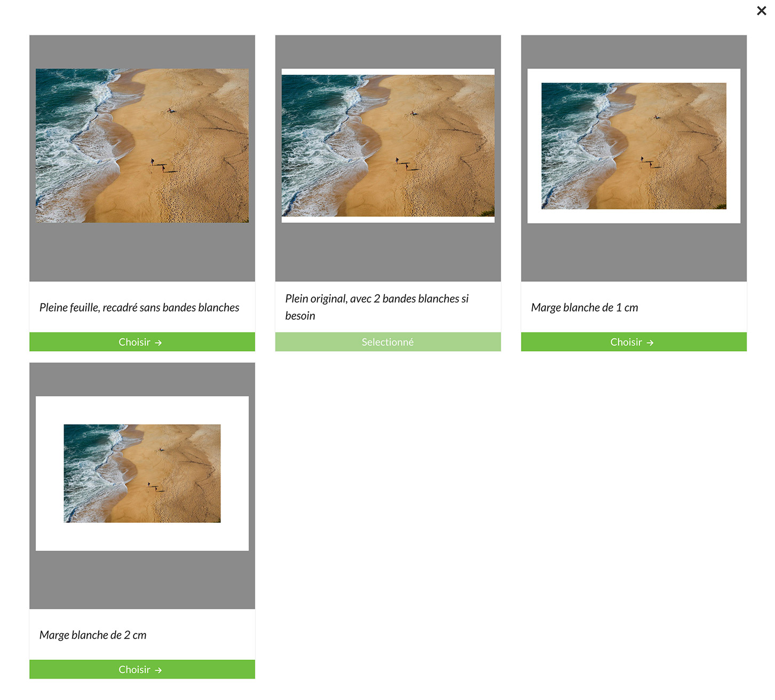
Task: Click the 'Marge blanche de 2 cm' label text
Action: (93, 635)
